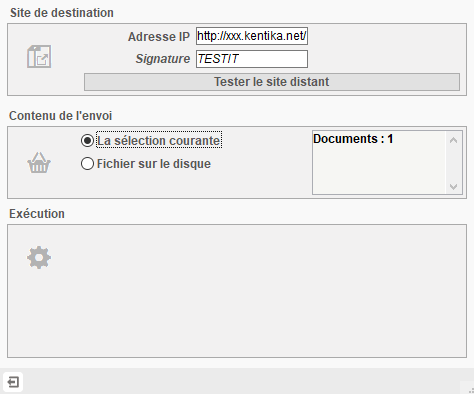This screenshot has width=474, height=394.
Task: Click the italic 'Signature' label
Action: (x=163, y=59)
